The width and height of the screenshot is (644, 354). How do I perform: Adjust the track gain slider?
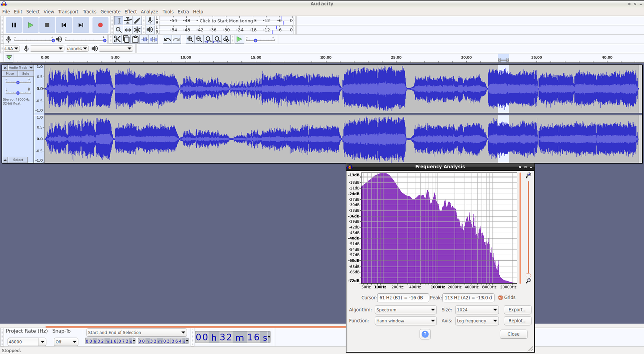click(x=18, y=82)
